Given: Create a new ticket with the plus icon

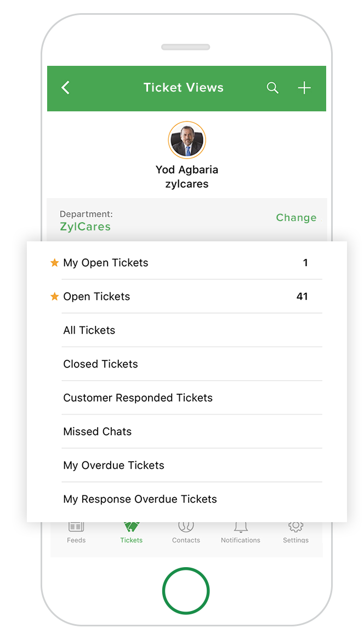Looking at the screenshot, I should click(304, 88).
